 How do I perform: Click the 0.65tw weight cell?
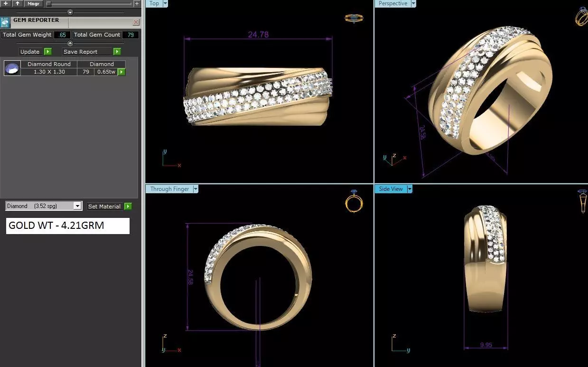[106, 72]
